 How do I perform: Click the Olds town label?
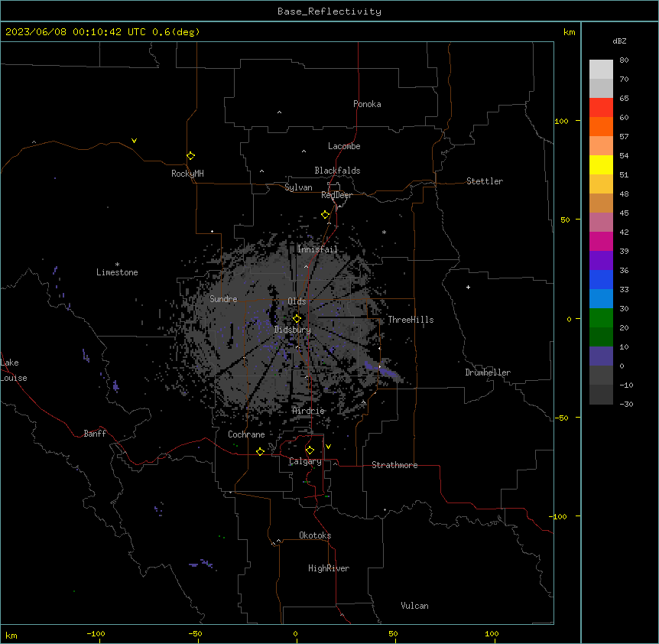tap(297, 301)
